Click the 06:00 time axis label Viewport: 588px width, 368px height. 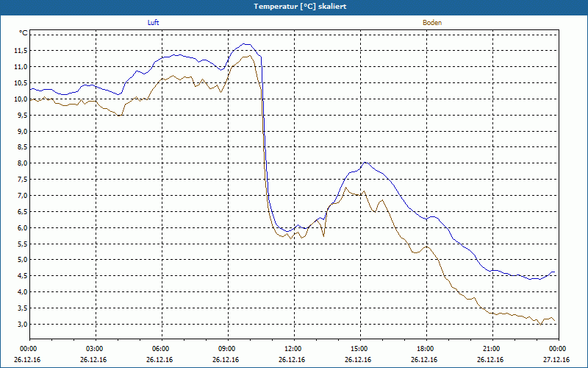[162, 349]
